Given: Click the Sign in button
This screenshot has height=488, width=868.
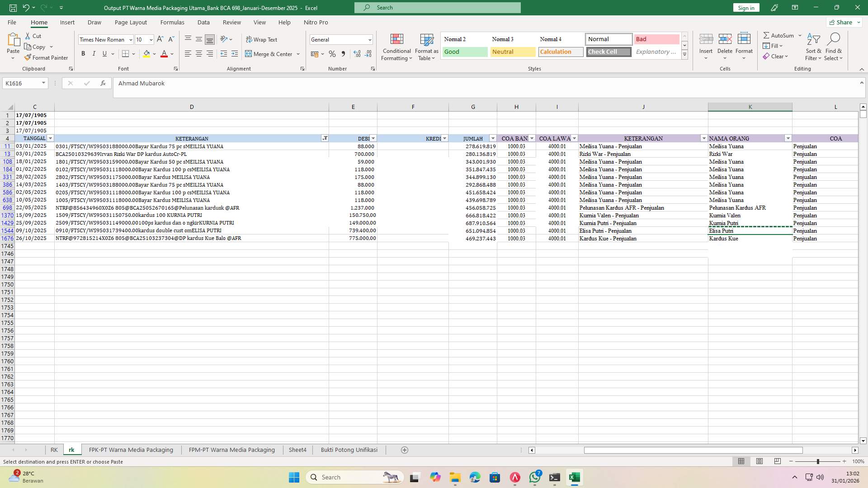Looking at the screenshot, I should [745, 8].
